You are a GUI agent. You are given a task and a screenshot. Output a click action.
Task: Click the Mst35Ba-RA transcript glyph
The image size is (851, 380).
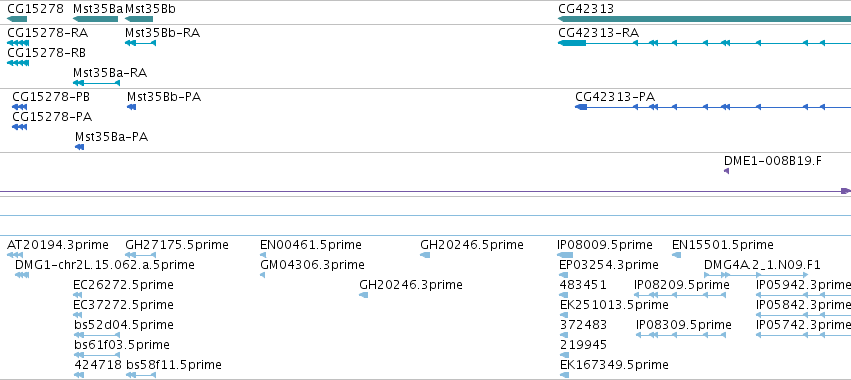pyautogui.click(x=97, y=83)
